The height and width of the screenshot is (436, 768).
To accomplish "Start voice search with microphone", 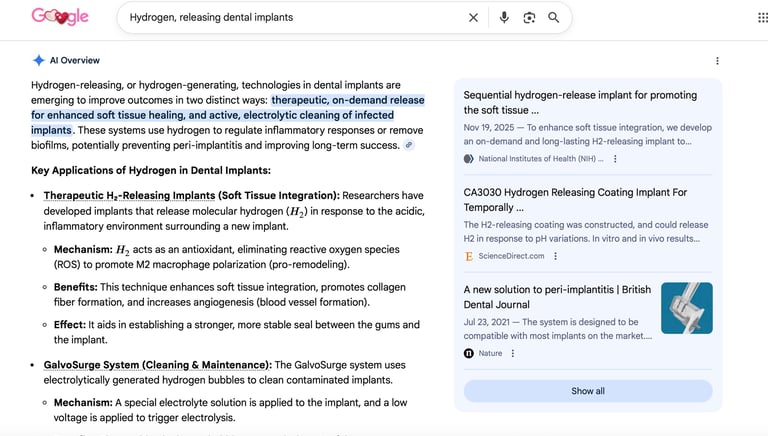I will pyautogui.click(x=504, y=17).
